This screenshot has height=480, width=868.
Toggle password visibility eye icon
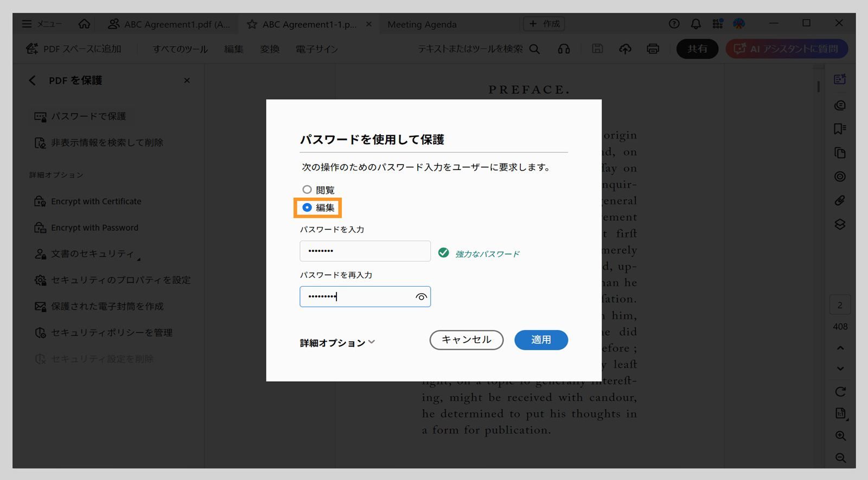[421, 296]
